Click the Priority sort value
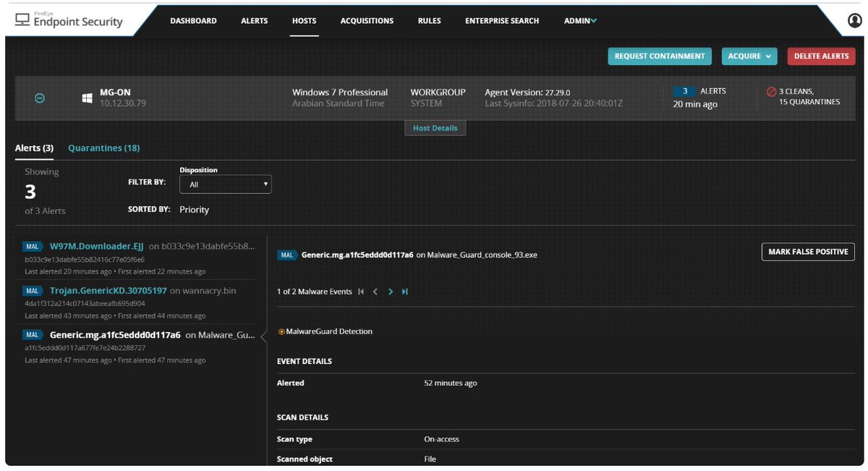This screenshot has height=471, width=868. pyautogui.click(x=194, y=210)
